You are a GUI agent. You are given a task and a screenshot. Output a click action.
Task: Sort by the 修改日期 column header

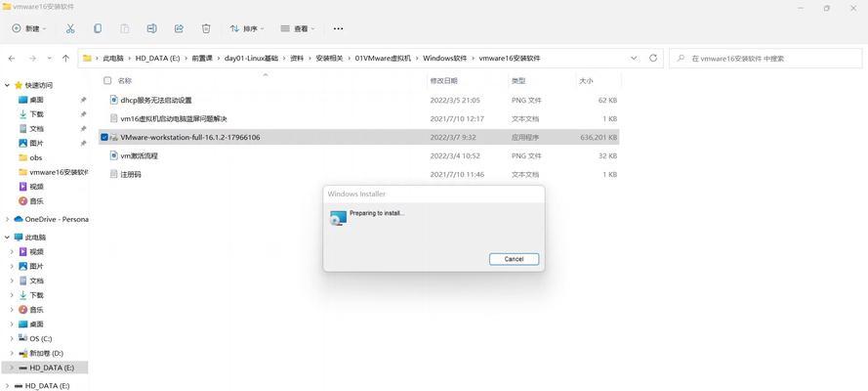click(x=444, y=81)
